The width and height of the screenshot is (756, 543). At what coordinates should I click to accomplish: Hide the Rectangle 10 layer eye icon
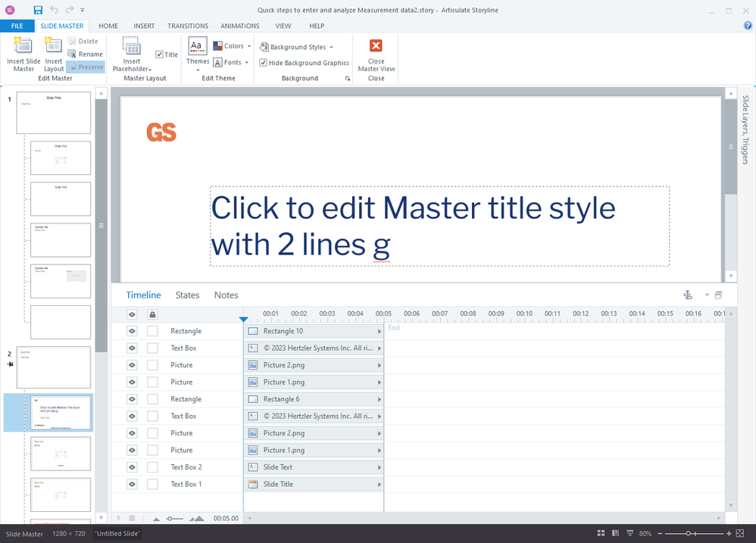click(132, 331)
